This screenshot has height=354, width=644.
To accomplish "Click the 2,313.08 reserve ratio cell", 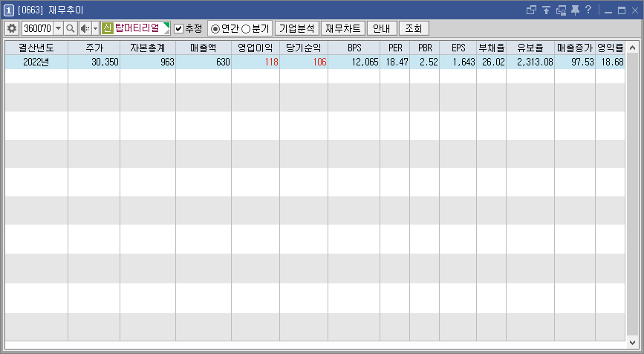I will pos(530,62).
